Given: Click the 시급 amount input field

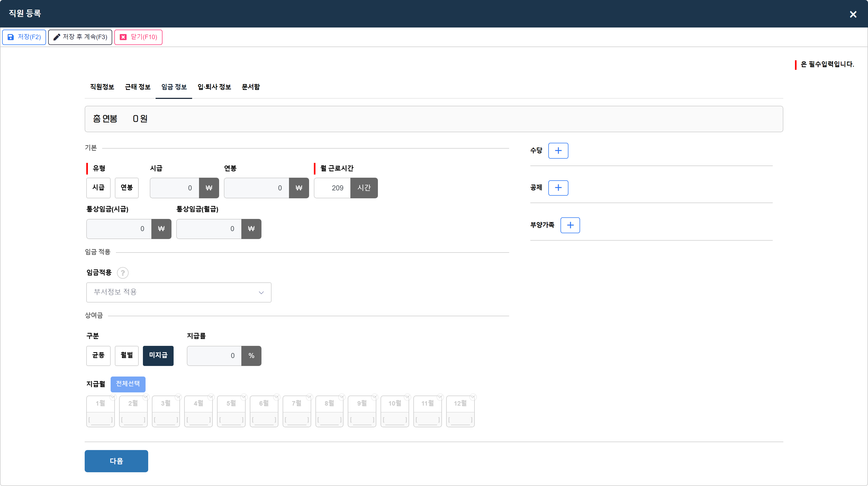Looking at the screenshot, I should coord(175,188).
